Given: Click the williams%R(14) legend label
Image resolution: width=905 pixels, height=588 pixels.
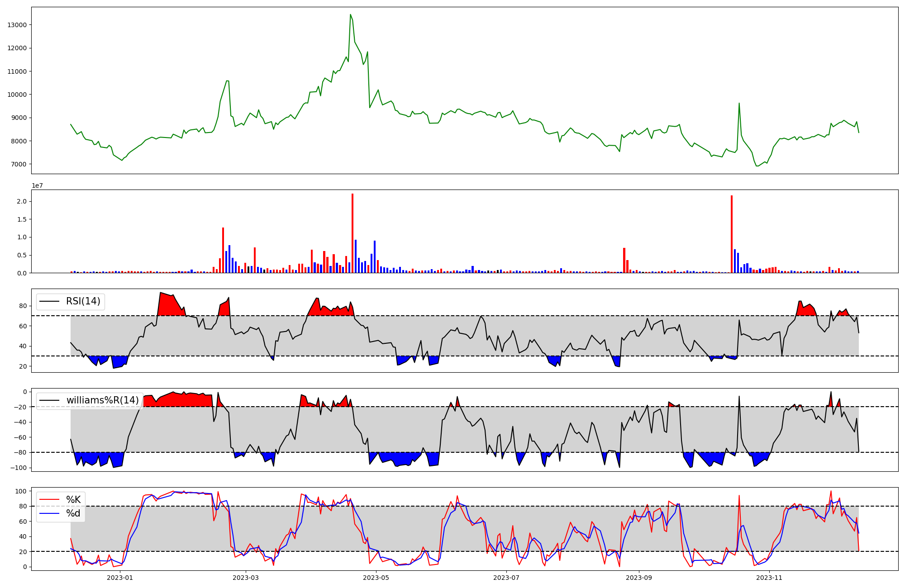Looking at the screenshot, I should tap(102, 400).
